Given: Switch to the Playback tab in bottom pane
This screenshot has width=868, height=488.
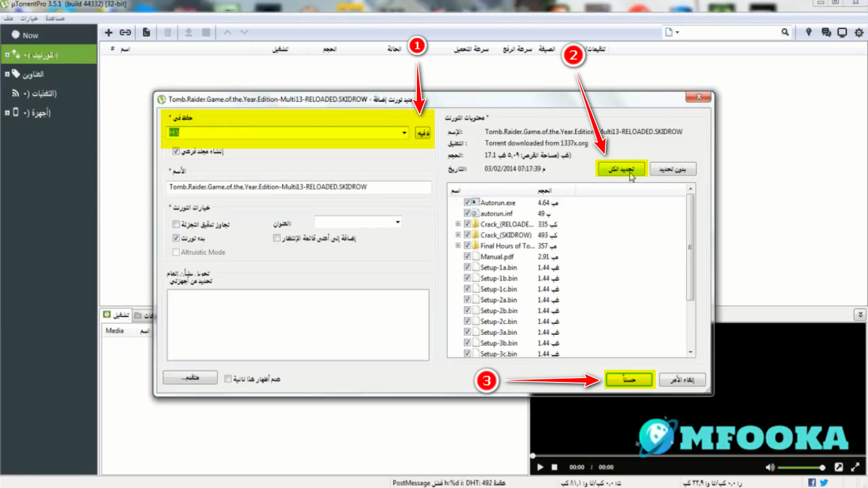Looking at the screenshot, I should point(117,315).
